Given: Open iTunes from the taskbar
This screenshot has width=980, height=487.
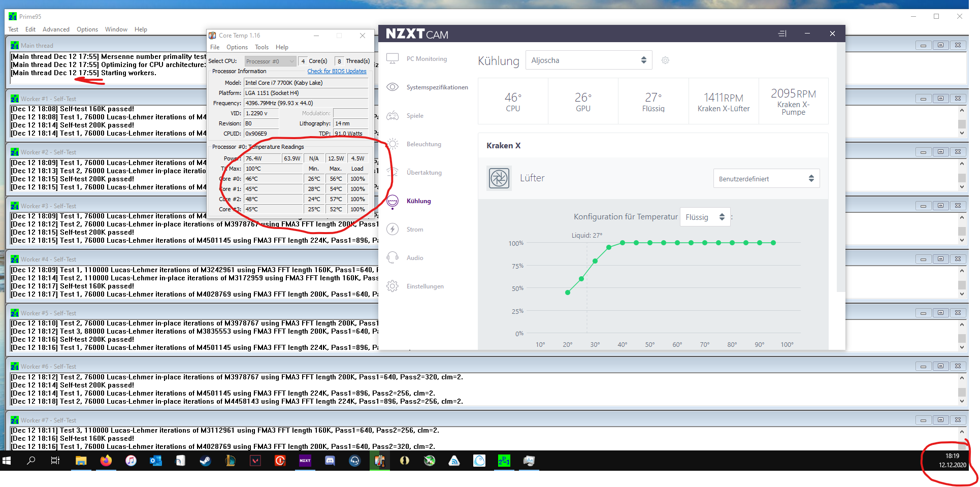Looking at the screenshot, I should [131, 461].
